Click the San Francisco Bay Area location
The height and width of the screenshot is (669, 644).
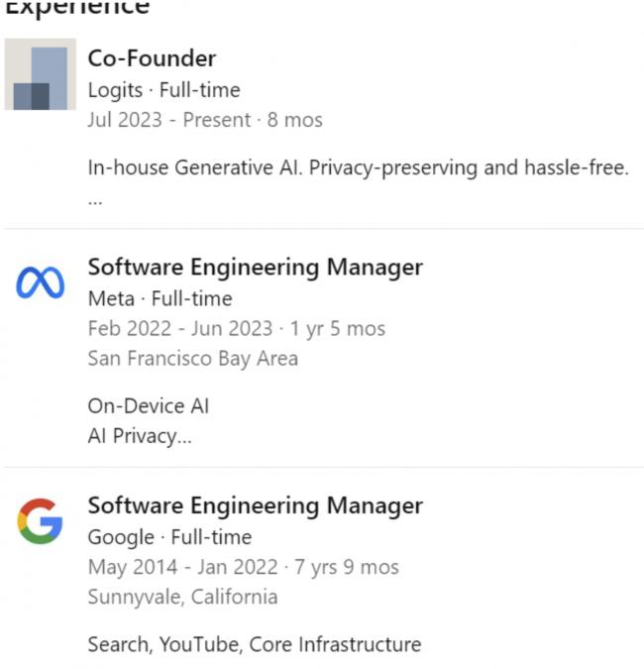(x=192, y=358)
